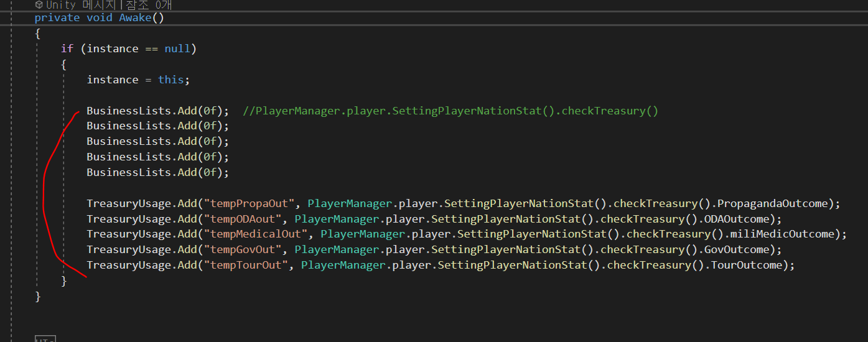This screenshot has height=342, width=868.
Task: Click the GovOutcome property
Action: click(x=737, y=249)
